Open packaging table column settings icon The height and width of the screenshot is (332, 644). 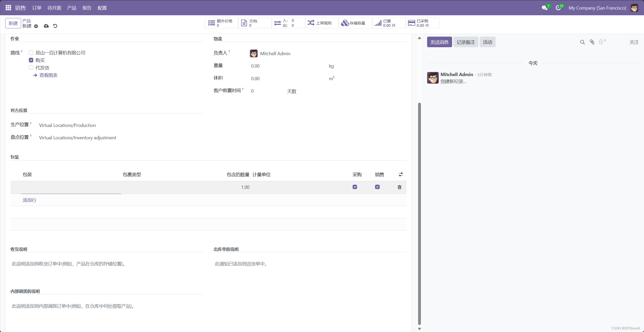(x=401, y=175)
